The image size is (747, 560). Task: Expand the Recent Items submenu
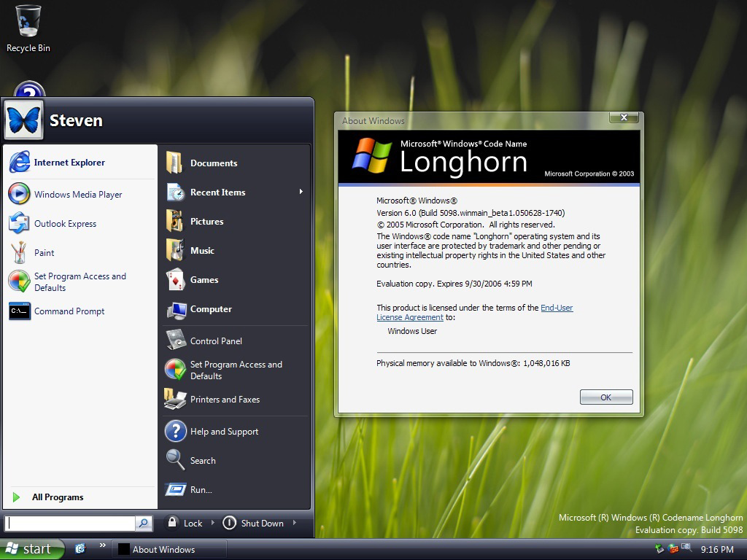[x=301, y=192]
